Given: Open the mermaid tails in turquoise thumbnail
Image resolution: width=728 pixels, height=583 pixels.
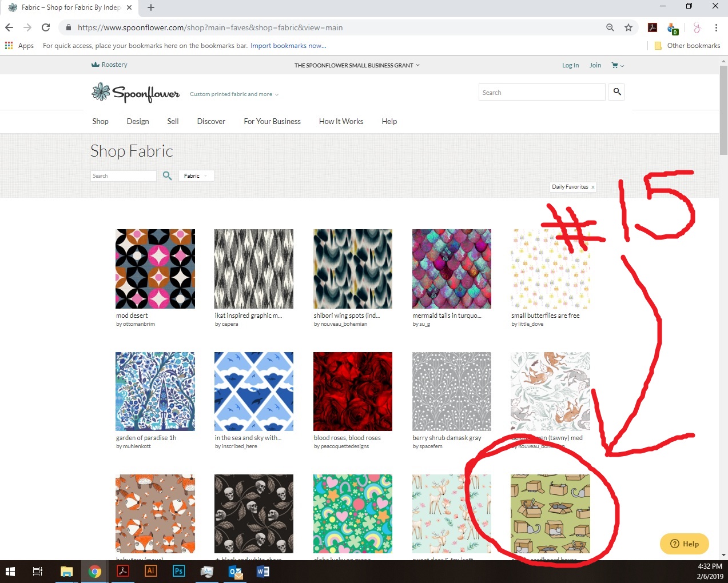Looking at the screenshot, I should tap(452, 269).
